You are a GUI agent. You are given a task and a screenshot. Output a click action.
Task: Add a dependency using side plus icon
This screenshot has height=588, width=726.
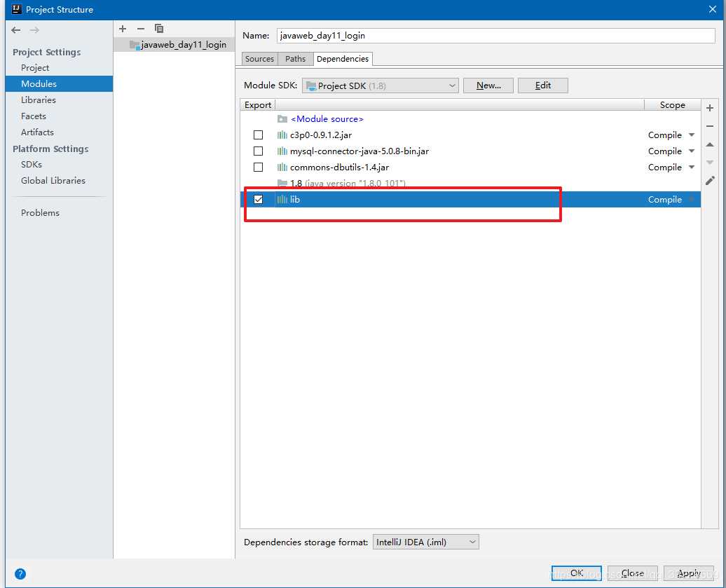(x=709, y=108)
